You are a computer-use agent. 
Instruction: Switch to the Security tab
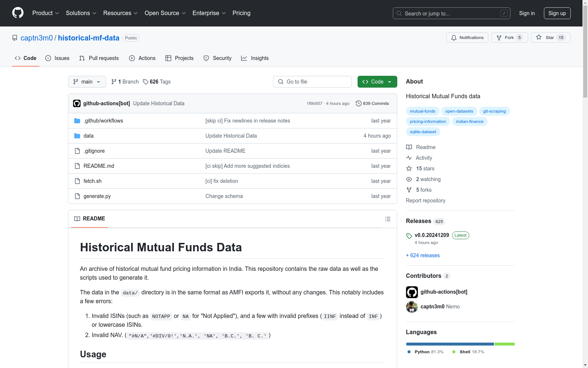(x=218, y=58)
